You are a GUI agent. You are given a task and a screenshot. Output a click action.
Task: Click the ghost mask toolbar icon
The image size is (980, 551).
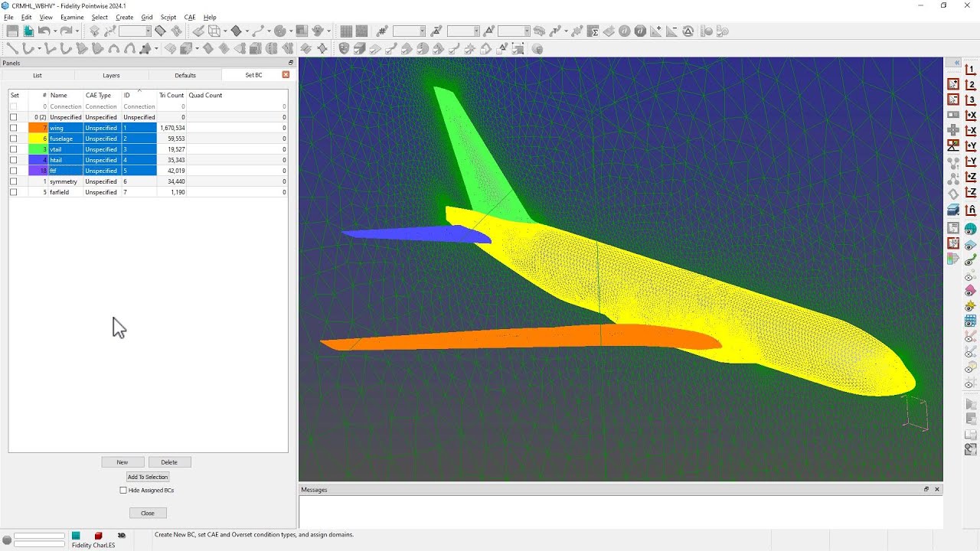point(317,31)
